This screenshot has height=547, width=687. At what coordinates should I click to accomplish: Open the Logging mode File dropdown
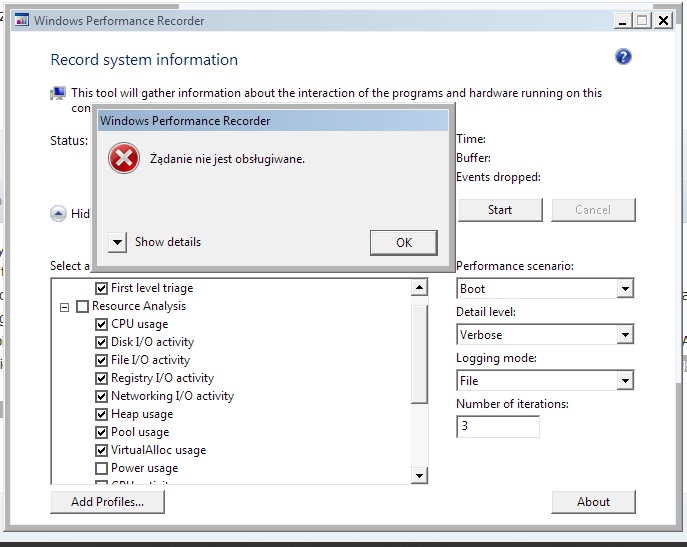[625, 380]
